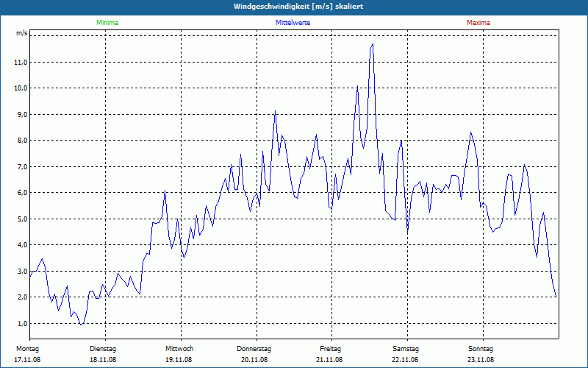
Task: Click the date 21.11.08
Action: click(x=329, y=360)
